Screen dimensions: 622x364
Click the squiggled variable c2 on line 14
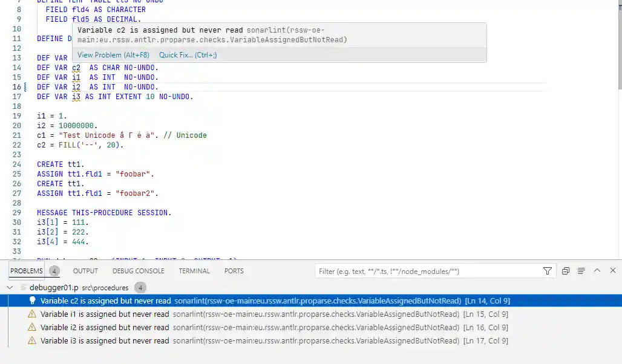76,68
